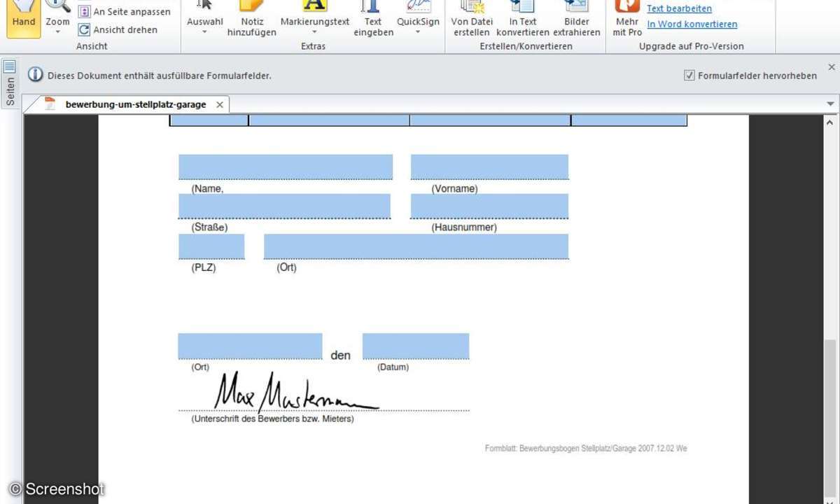Click the Datum form field
Screen dimensions: 840x504
(x=416, y=346)
